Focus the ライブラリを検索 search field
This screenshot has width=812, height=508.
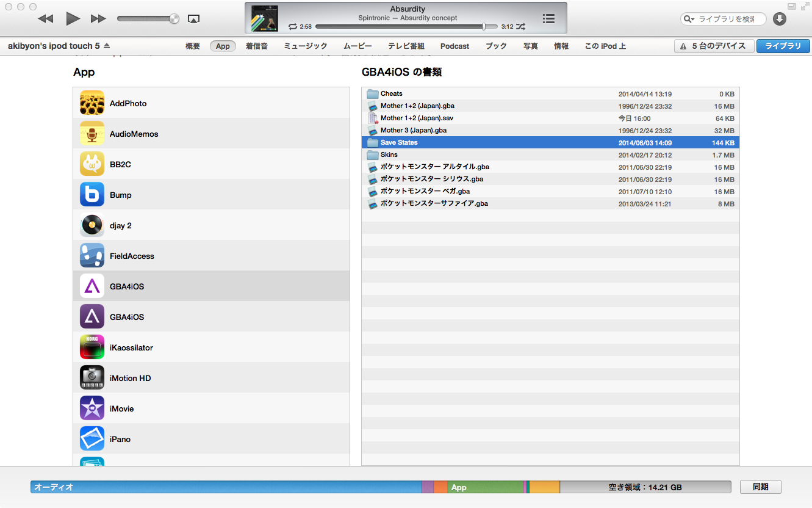click(724, 19)
